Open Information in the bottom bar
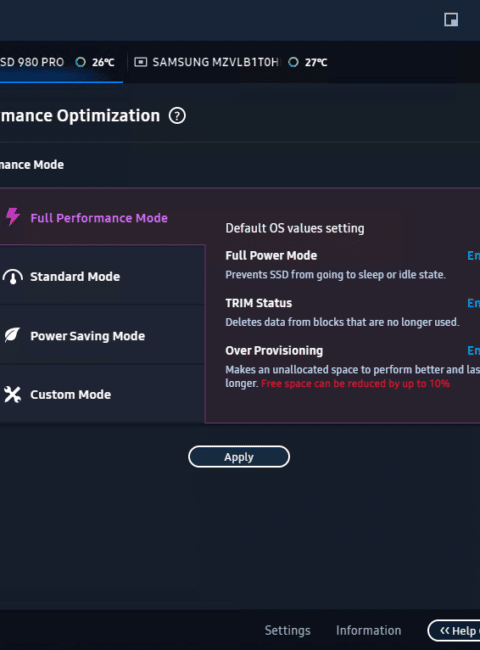Viewport: 480px width, 650px height. click(368, 631)
